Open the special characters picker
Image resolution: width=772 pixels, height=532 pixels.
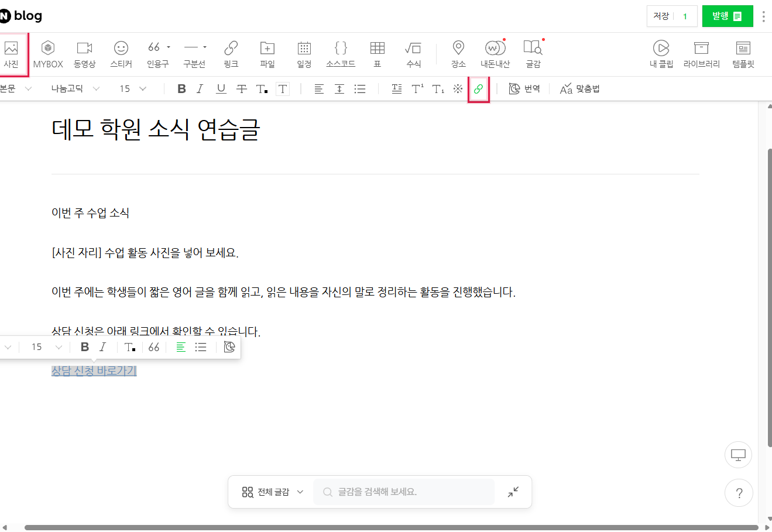pyautogui.click(x=458, y=89)
